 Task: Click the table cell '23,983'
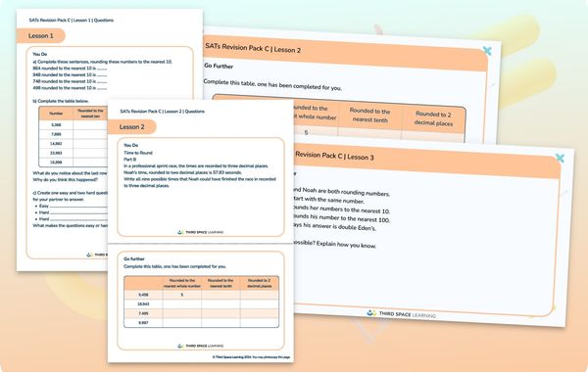56,153
